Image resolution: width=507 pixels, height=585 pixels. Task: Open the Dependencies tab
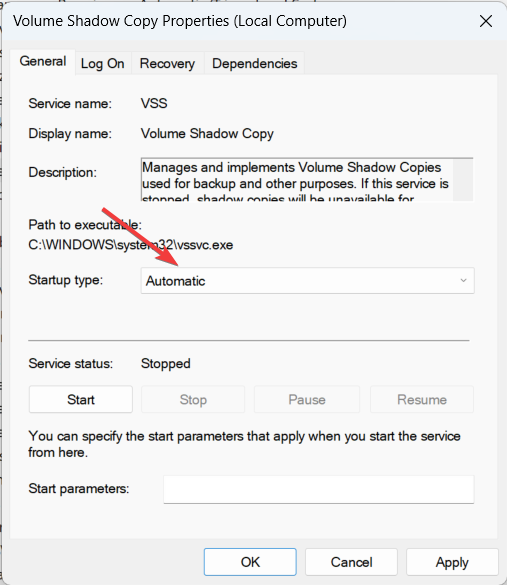[254, 63]
